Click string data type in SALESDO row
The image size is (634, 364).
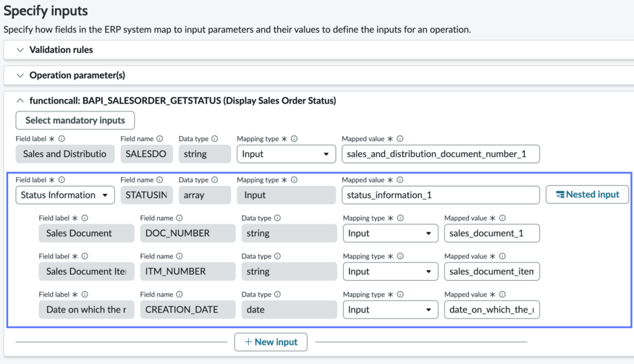click(205, 154)
